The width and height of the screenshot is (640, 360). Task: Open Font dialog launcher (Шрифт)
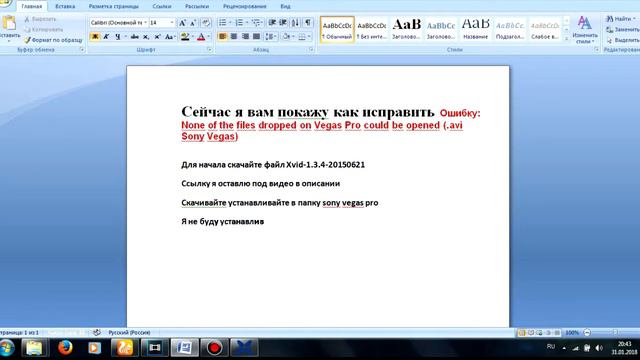click(x=209, y=49)
